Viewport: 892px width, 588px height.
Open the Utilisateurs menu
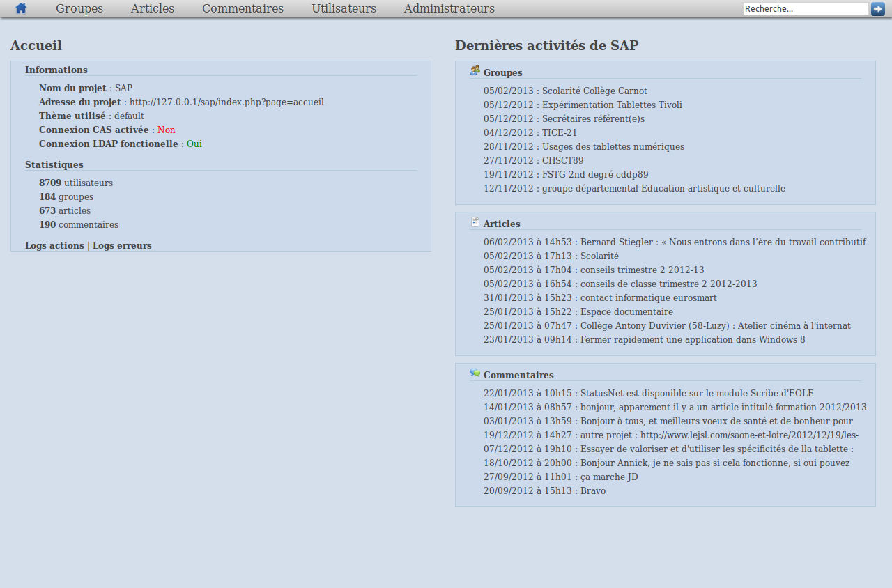pos(344,8)
